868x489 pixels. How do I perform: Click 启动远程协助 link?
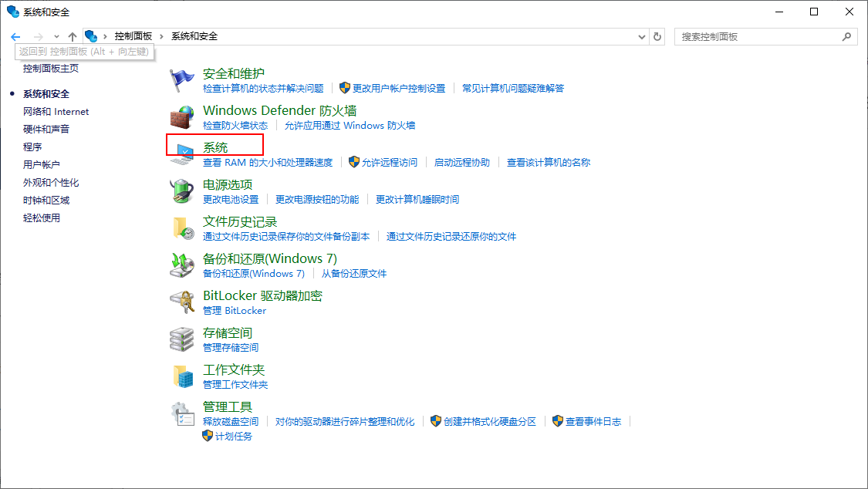[x=461, y=162]
